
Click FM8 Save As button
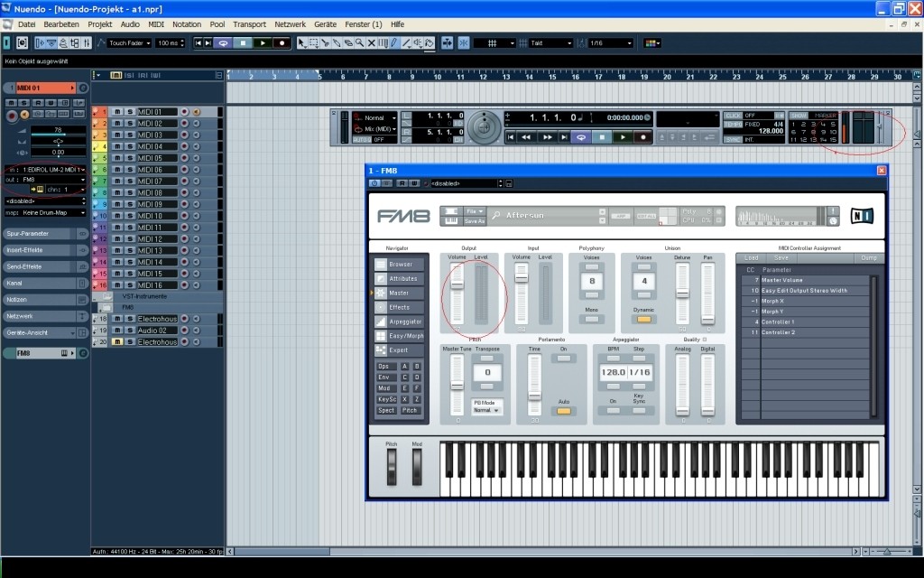(475, 221)
